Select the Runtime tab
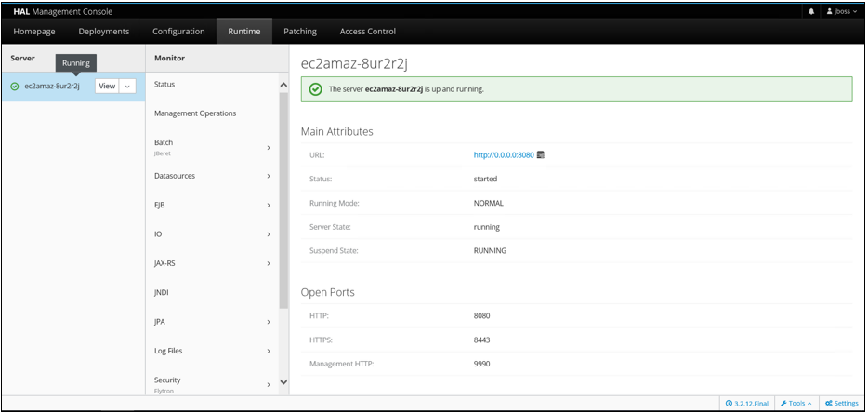 244,31
